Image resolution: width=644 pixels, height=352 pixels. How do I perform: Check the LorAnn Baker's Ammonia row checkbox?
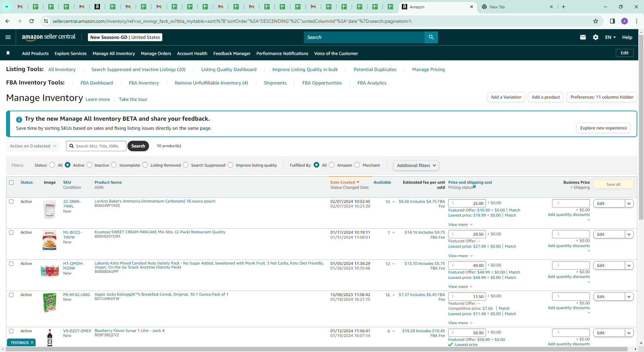[x=11, y=202]
